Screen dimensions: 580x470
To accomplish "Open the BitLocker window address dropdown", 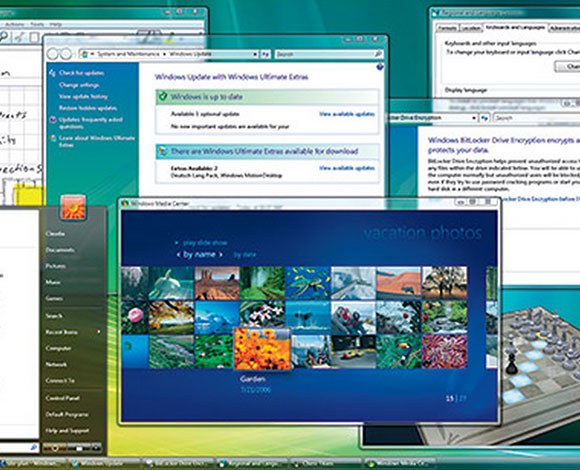I will click(474, 118).
